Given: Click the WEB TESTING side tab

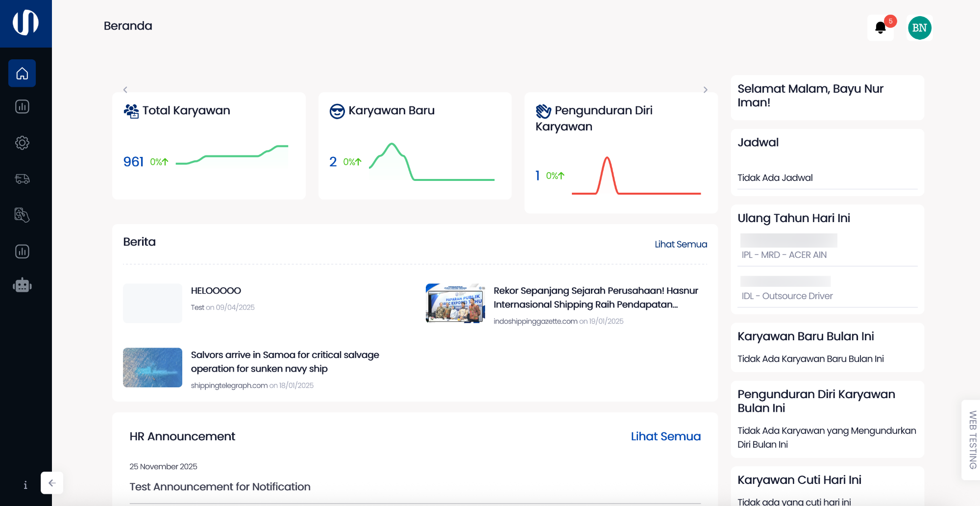Looking at the screenshot, I should click(x=972, y=440).
